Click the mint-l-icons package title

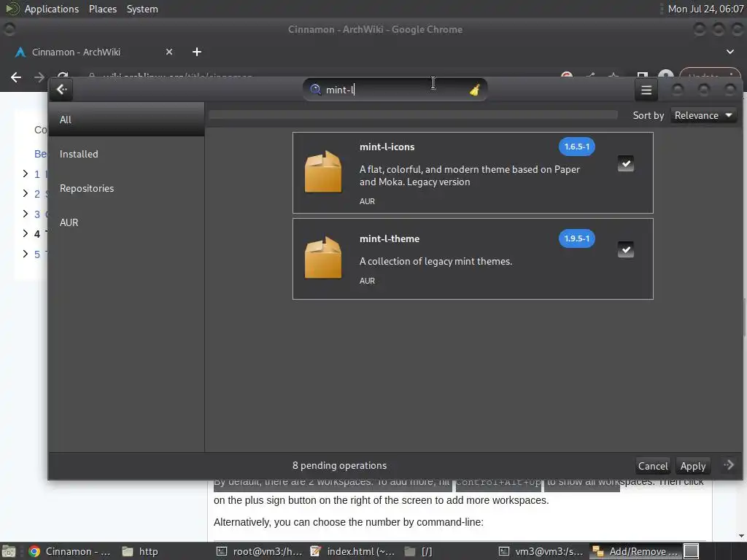point(387,147)
